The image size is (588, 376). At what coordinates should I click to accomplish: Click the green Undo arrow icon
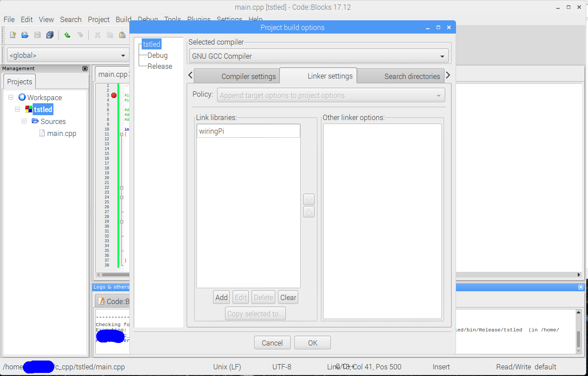pyautogui.click(x=67, y=35)
